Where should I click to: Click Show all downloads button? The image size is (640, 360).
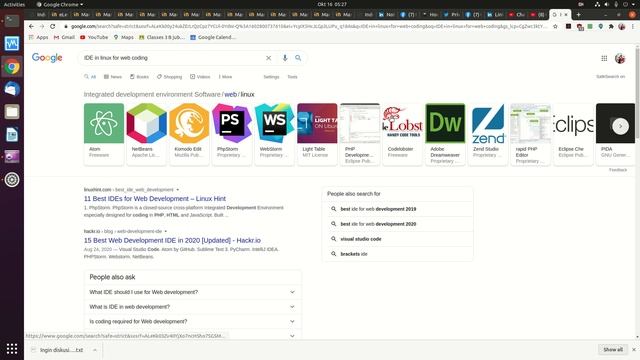tap(613, 350)
